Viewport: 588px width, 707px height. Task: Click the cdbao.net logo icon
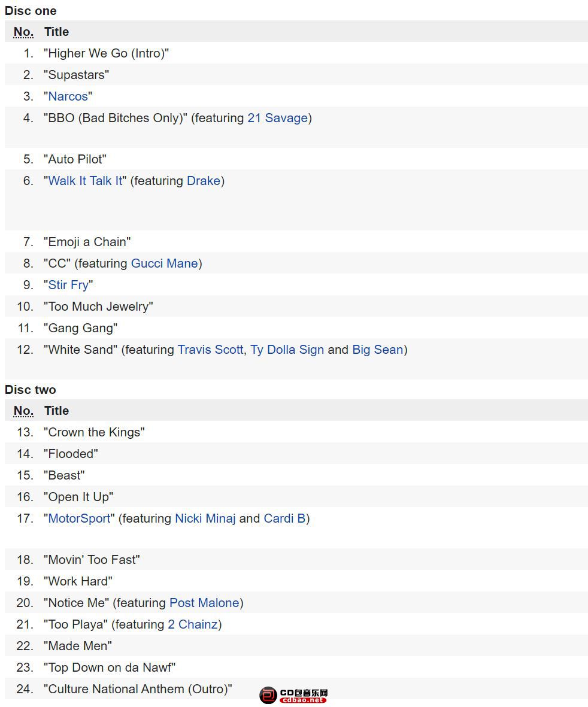268,695
